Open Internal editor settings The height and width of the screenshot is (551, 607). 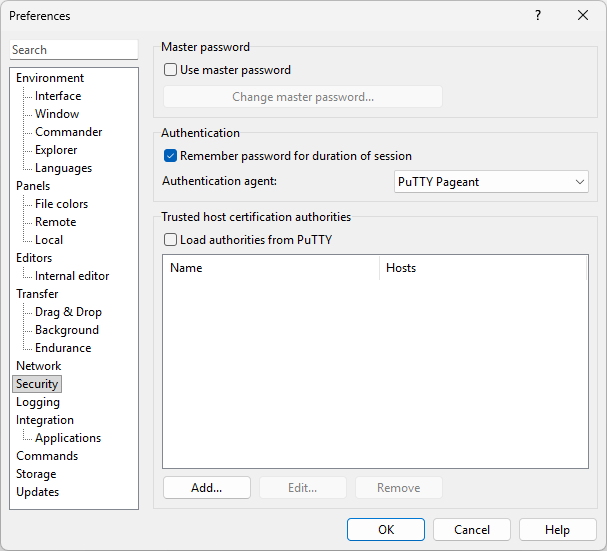click(x=72, y=276)
